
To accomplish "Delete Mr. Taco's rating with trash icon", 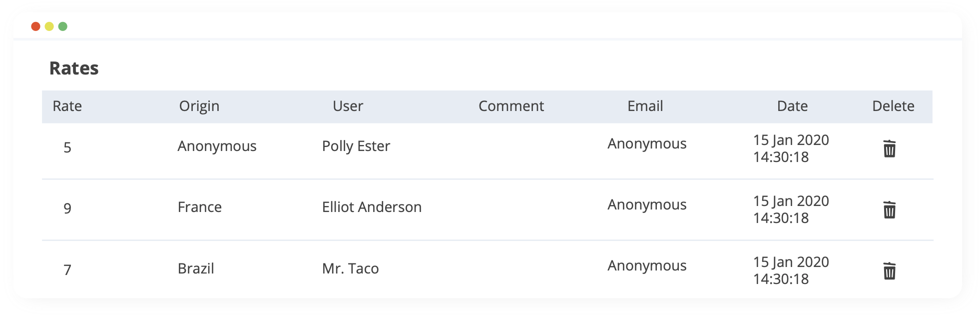I will coord(890,270).
